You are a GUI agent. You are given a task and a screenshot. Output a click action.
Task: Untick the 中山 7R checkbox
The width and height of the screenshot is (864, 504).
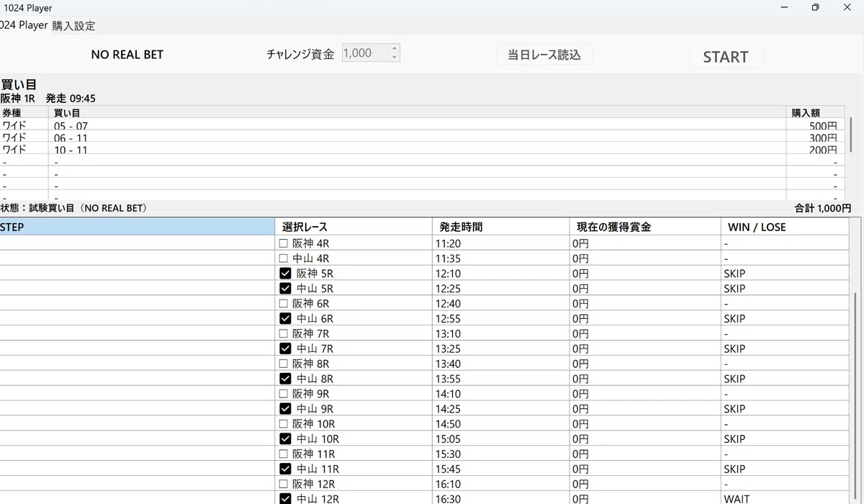(285, 349)
